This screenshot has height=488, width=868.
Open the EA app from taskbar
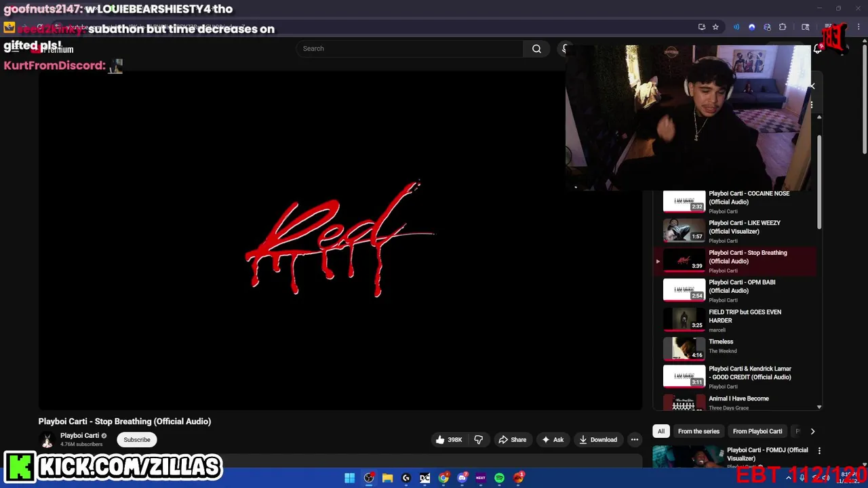(x=518, y=478)
